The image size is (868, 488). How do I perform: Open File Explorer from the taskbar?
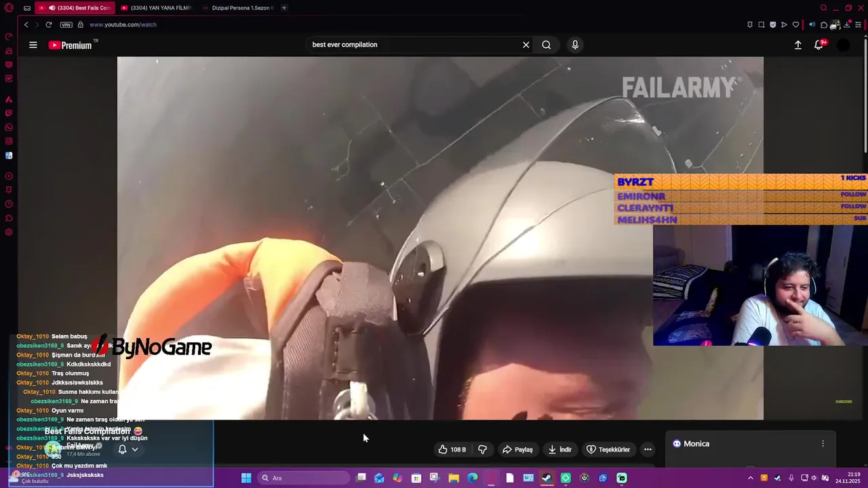[454, 478]
